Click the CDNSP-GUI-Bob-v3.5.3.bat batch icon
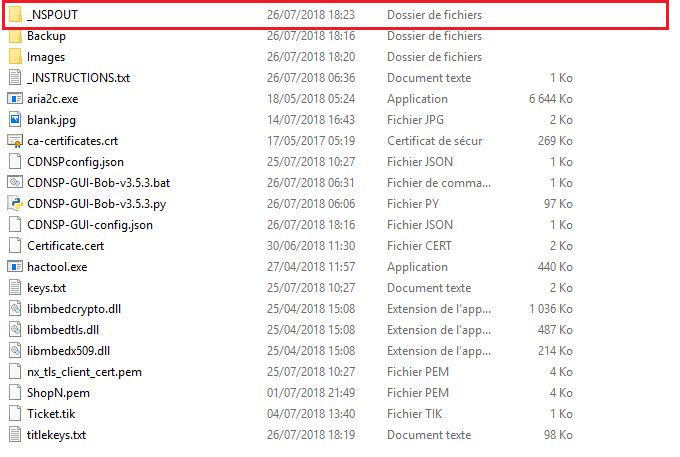 (x=15, y=183)
